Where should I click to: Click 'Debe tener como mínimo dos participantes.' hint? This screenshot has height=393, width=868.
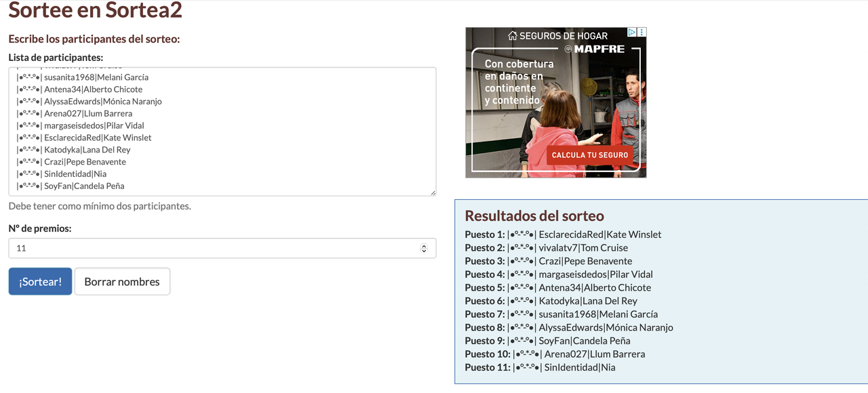click(x=100, y=206)
